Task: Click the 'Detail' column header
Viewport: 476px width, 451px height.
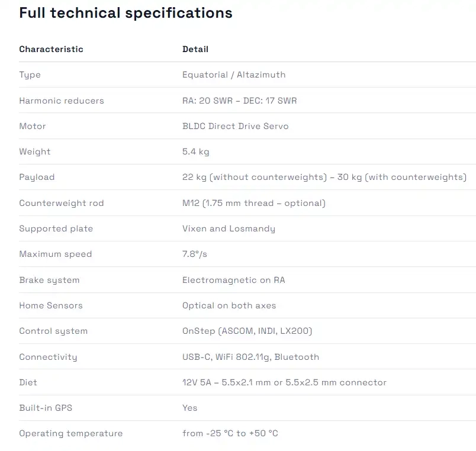Action: point(195,49)
